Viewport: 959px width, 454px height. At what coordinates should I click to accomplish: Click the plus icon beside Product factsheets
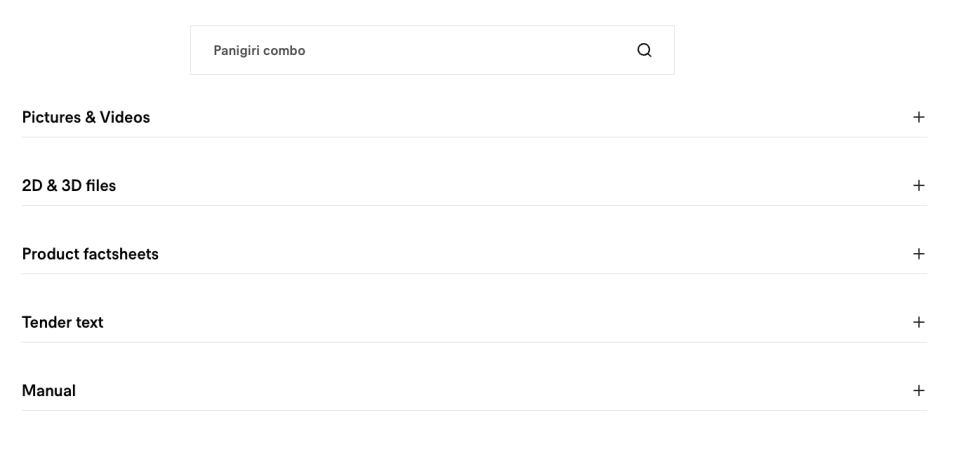tap(919, 254)
